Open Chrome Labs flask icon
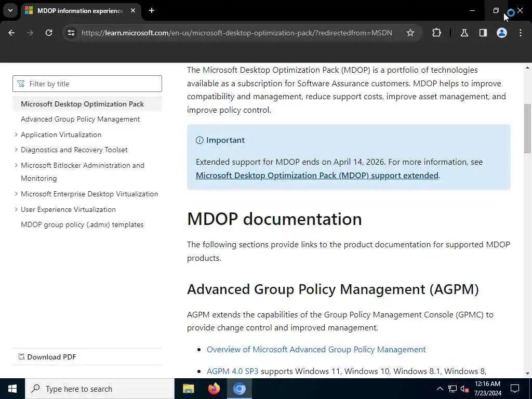This screenshot has width=532, height=399. [464, 33]
